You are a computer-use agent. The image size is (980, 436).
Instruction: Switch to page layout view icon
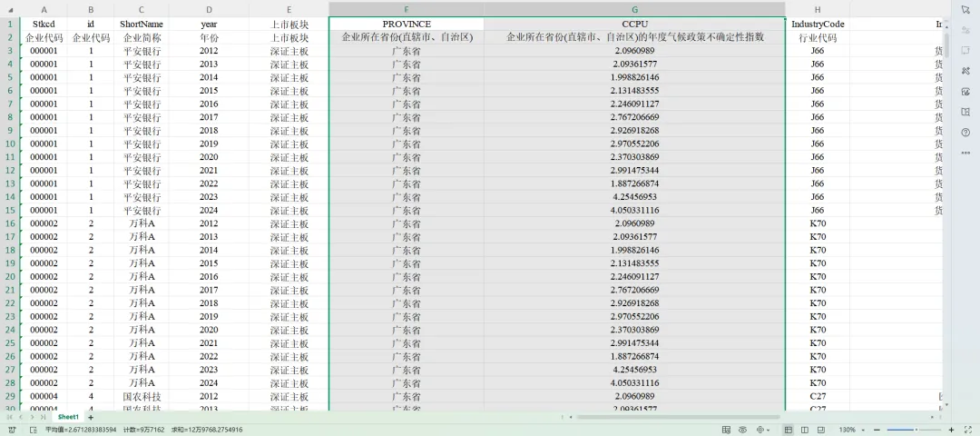coord(805,430)
